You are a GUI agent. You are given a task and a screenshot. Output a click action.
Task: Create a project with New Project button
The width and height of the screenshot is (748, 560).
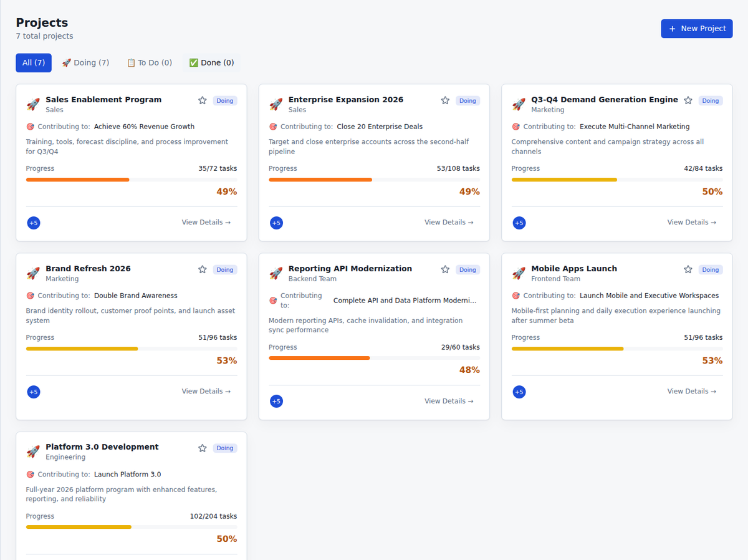tap(697, 29)
